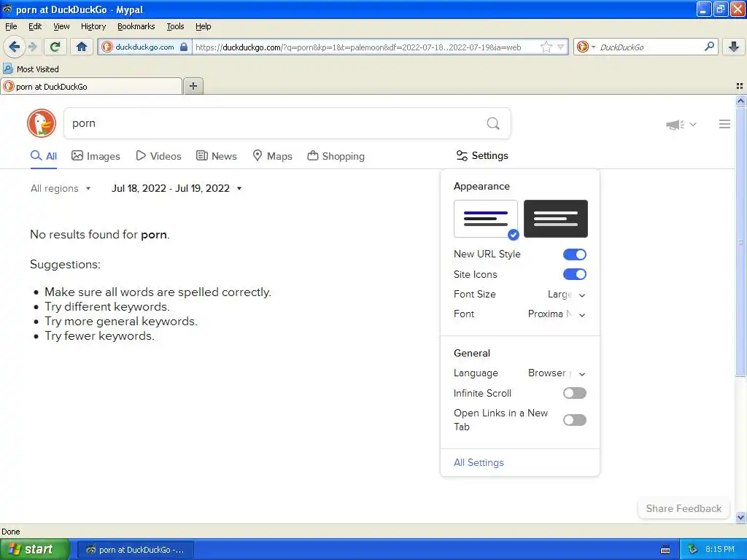Click the Most Visited bookmarks icon
747x560 pixels.
point(7,69)
